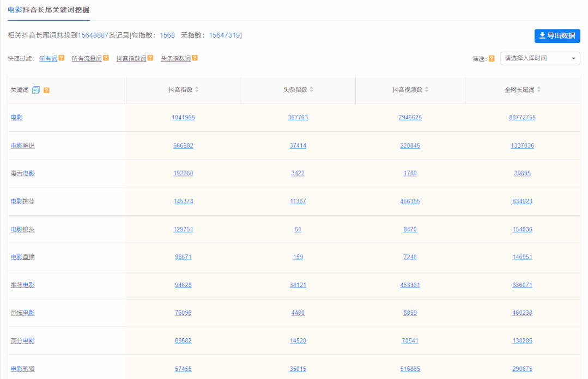Open the 电影直播 keyword link
Image resolution: width=588 pixels, height=379 pixels.
pos(22,257)
